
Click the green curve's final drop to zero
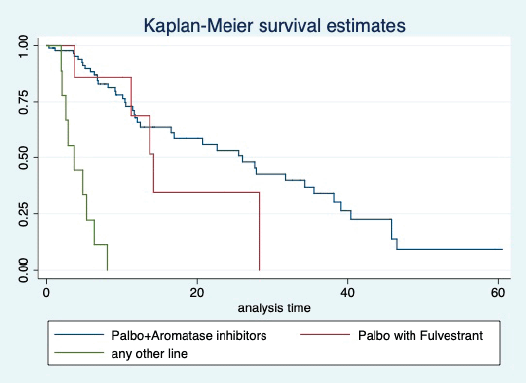pos(107,257)
